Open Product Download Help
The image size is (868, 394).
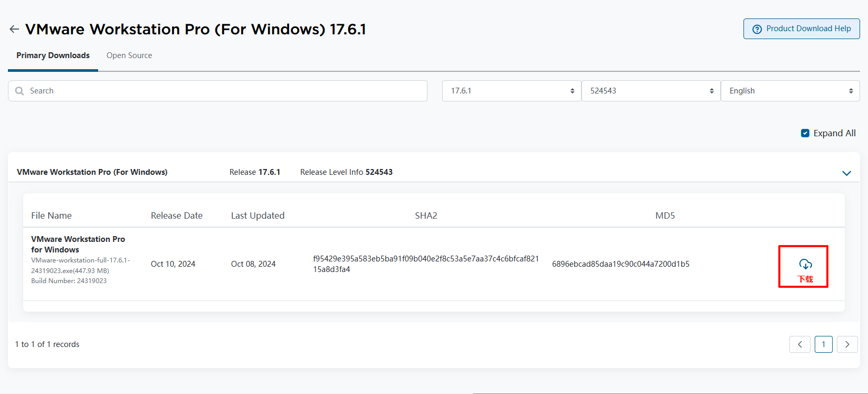click(802, 29)
